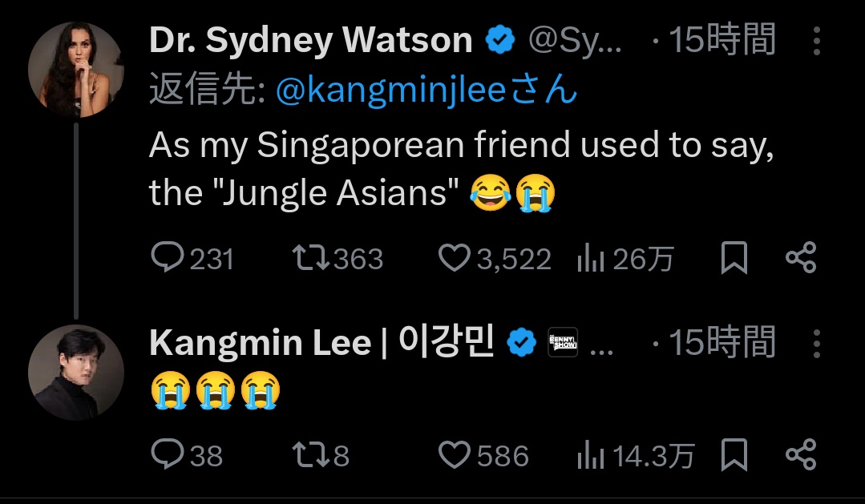Screen dimensions: 865x504
Task: Like the tweet with 3,522 likes
Action: [454, 258]
